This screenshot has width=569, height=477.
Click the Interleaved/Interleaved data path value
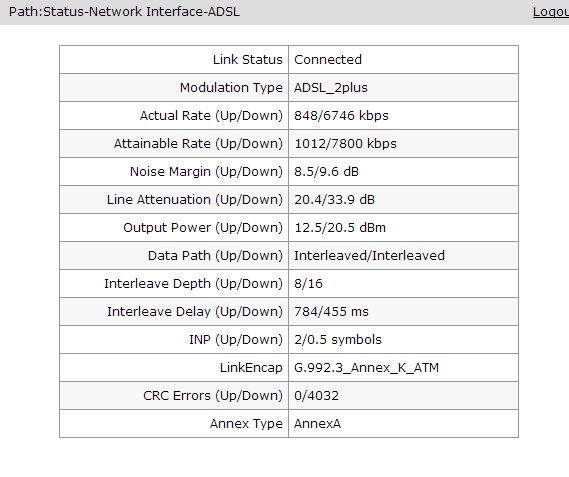(369, 255)
